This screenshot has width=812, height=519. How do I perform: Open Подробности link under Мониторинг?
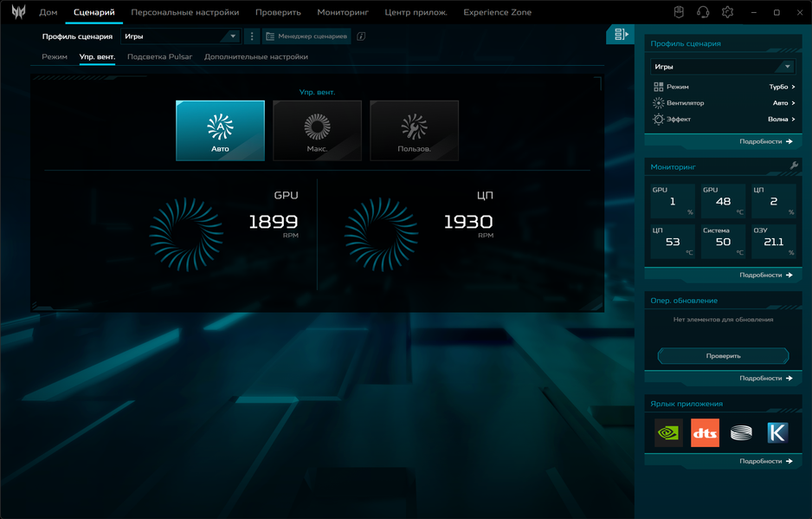pos(766,275)
